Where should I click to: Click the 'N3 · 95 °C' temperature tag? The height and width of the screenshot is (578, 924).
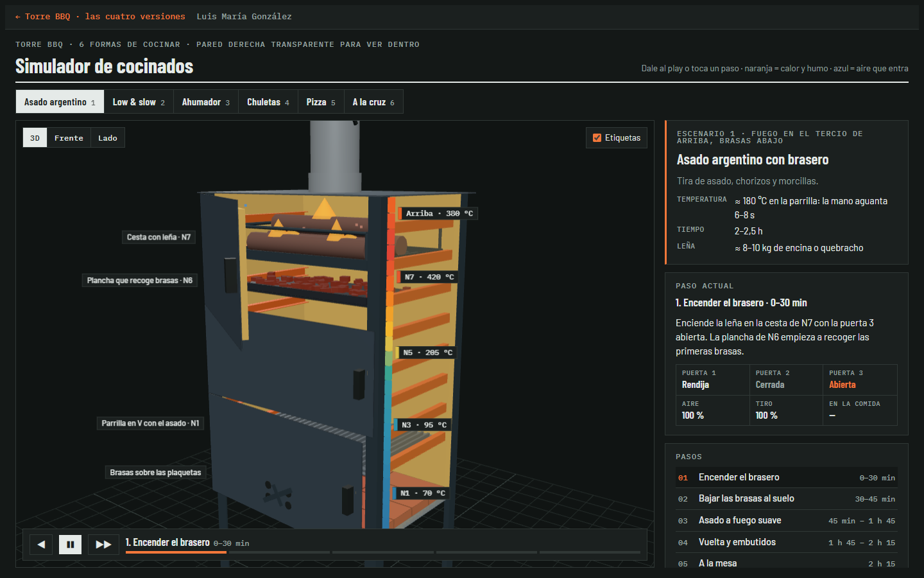pos(424,425)
